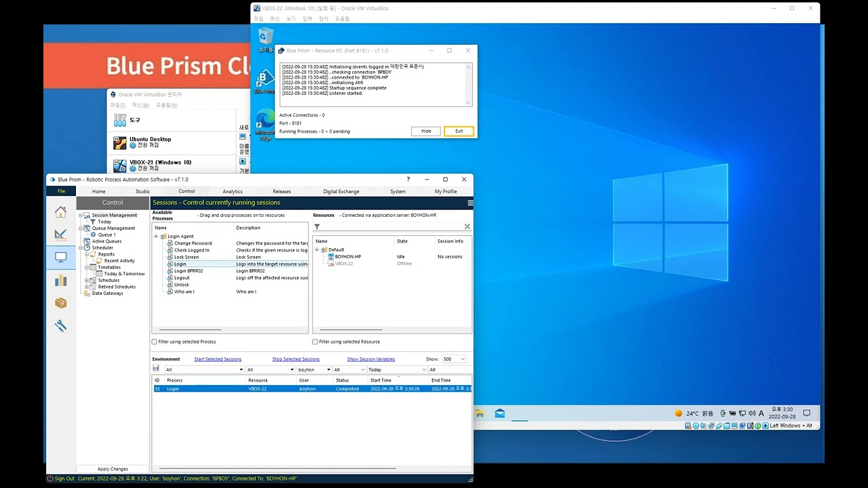This screenshot has height=488, width=868.
Task: Enable Filter using selected Resource checkbox
Action: click(315, 342)
